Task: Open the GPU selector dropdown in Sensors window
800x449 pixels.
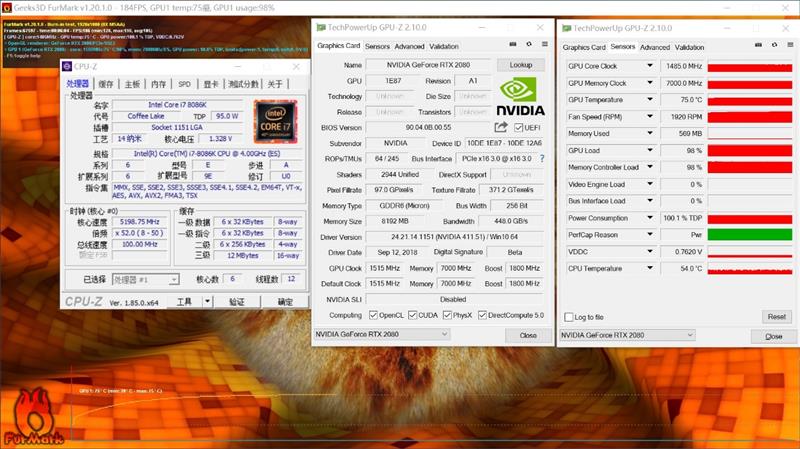Action: (x=626, y=335)
